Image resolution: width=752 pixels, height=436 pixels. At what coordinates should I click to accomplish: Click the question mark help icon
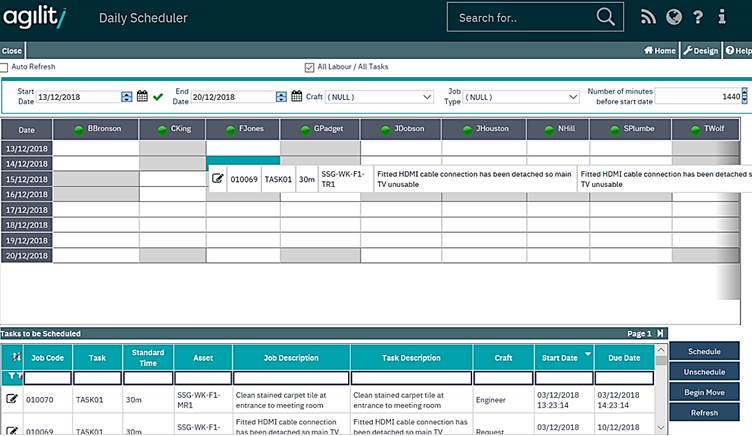pyautogui.click(x=698, y=17)
